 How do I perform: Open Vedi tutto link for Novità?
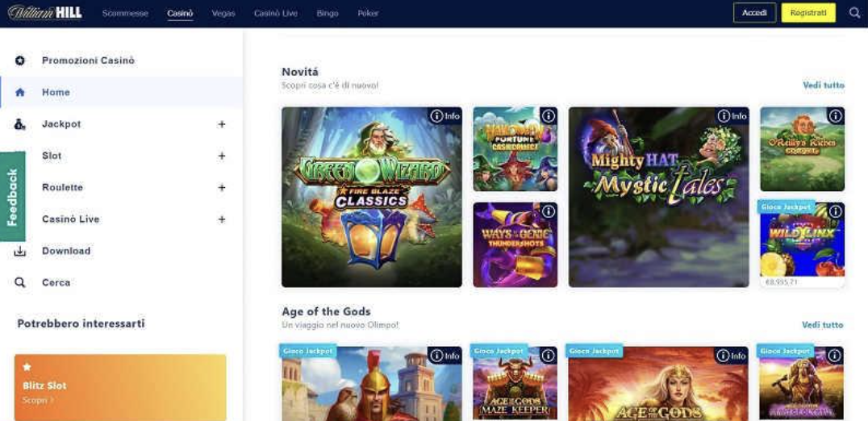coord(824,85)
